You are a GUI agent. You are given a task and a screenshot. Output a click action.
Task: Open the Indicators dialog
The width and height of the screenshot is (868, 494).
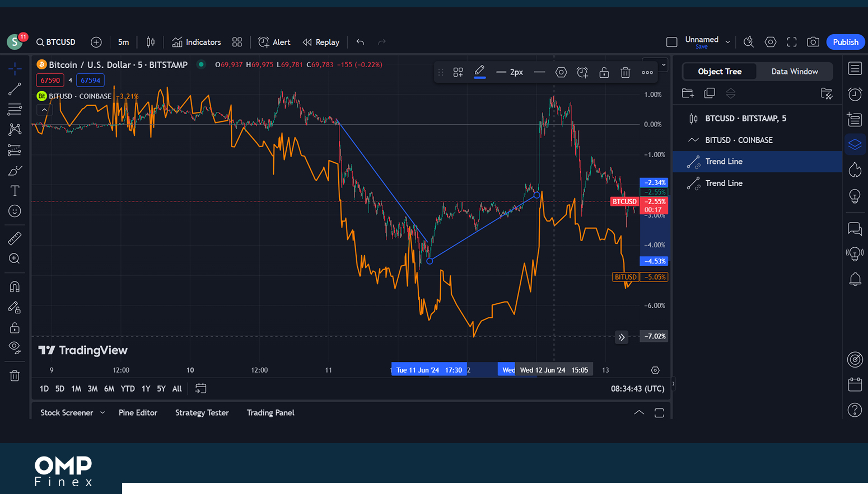click(x=197, y=42)
